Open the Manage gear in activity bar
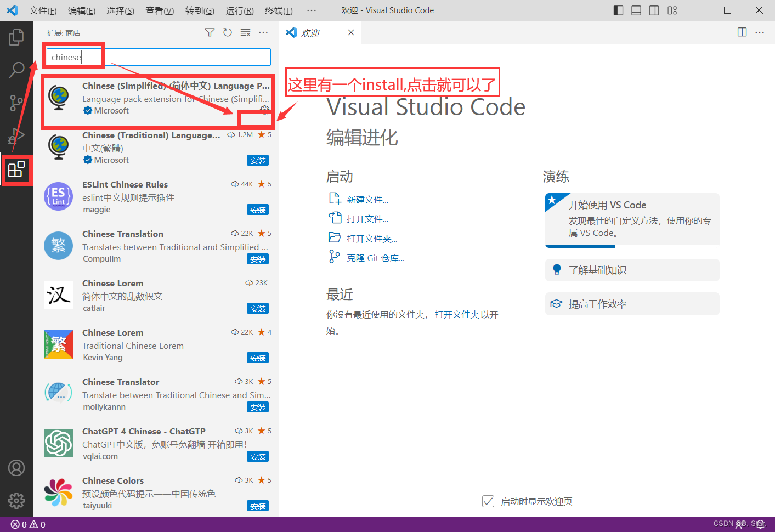The width and height of the screenshot is (775, 532). pos(16,500)
